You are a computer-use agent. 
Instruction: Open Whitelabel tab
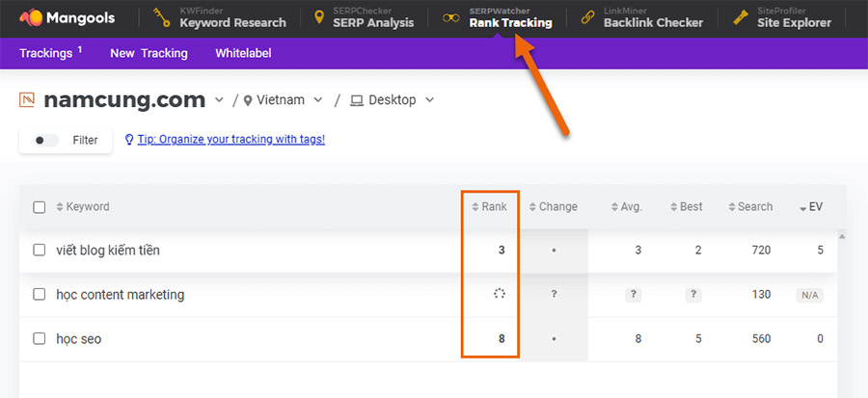tap(243, 54)
